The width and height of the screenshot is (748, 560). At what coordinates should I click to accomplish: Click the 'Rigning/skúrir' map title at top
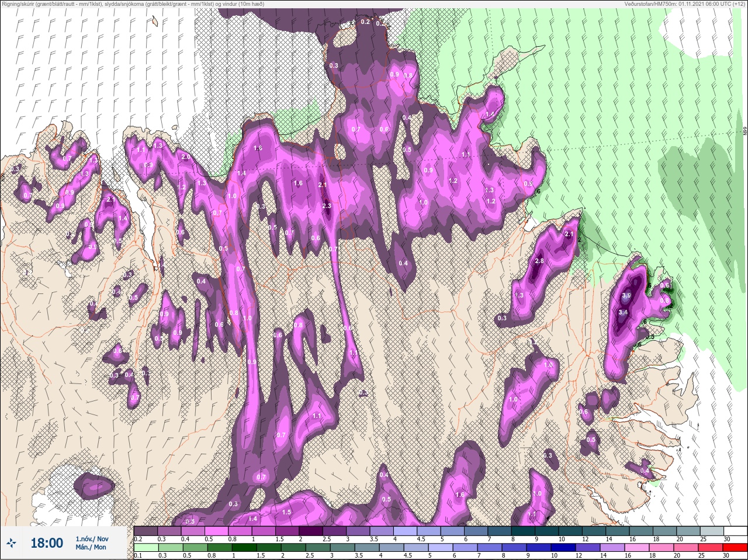click(133, 4)
